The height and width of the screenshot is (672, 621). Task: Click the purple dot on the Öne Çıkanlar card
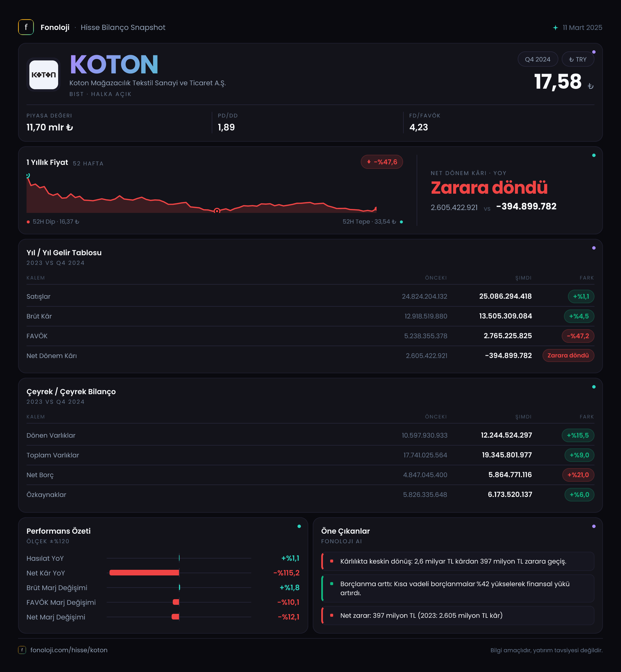point(594,526)
